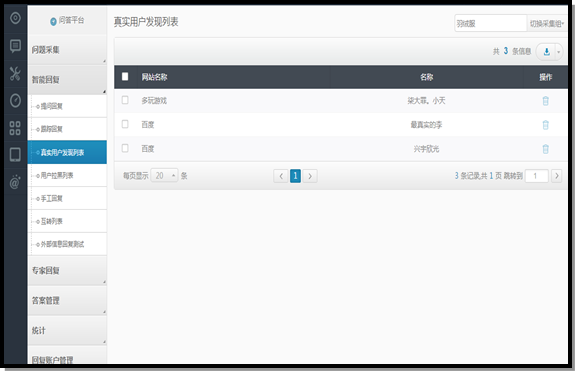Screen dimensions: 575x371
Task: Open the four-squares grid icon in the sidebar
Action: tap(15, 128)
